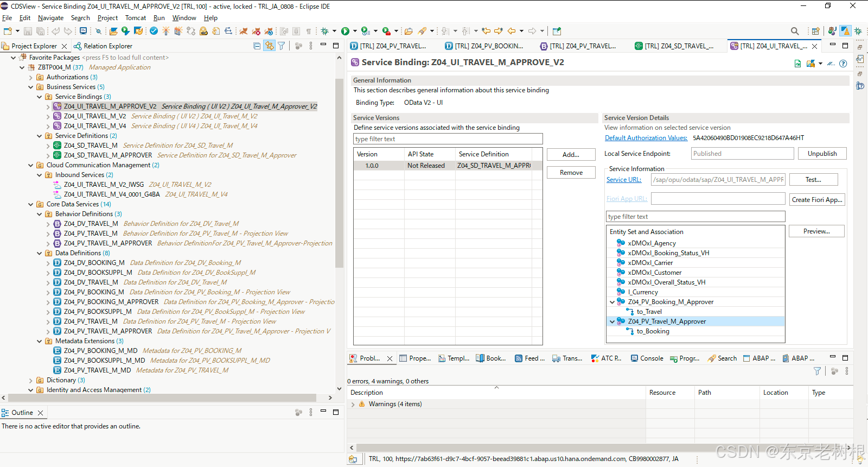Click the green export icon in editor header
This screenshot has height=467, width=868.
797,64
